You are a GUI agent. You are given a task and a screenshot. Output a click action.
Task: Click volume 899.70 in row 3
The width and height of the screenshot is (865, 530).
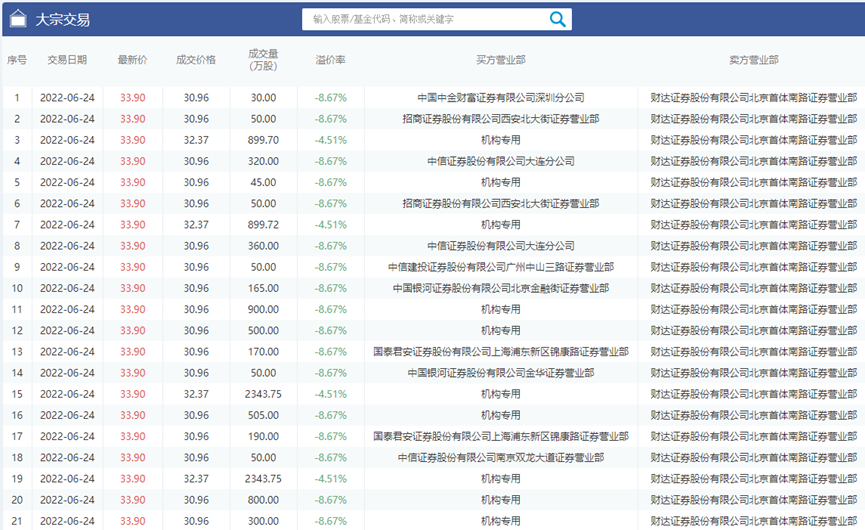click(x=263, y=140)
